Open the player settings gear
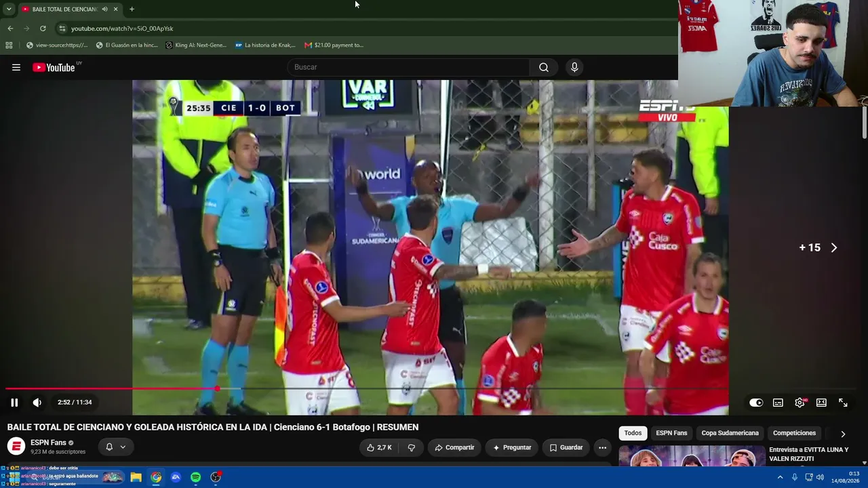Viewport: 868px width, 488px height. (x=800, y=403)
